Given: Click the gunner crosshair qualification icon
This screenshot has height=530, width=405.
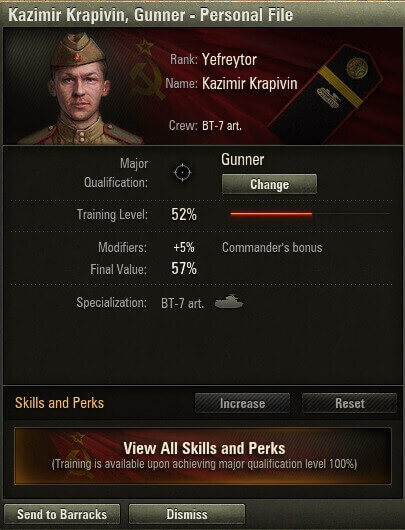Looking at the screenshot, I should [x=183, y=173].
